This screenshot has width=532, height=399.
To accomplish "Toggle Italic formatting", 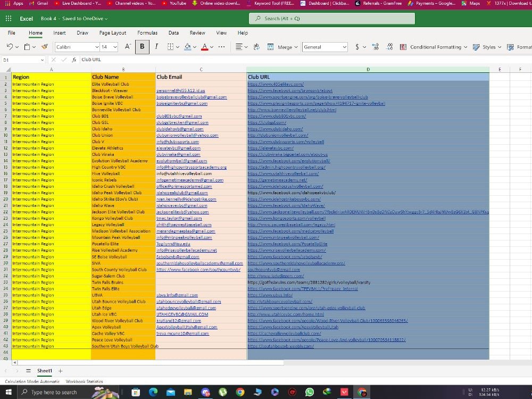I will pyautogui.click(x=156, y=47).
